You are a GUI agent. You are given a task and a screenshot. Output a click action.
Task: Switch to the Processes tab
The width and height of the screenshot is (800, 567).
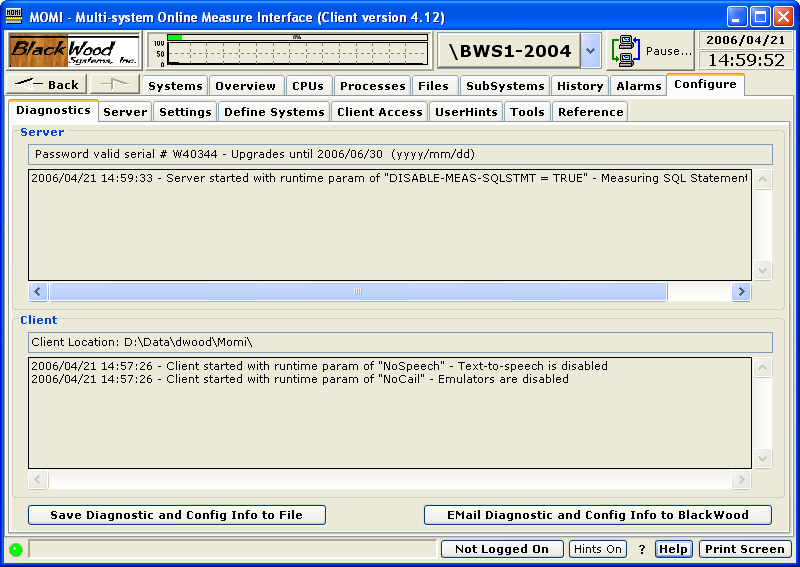coord(372,86)
